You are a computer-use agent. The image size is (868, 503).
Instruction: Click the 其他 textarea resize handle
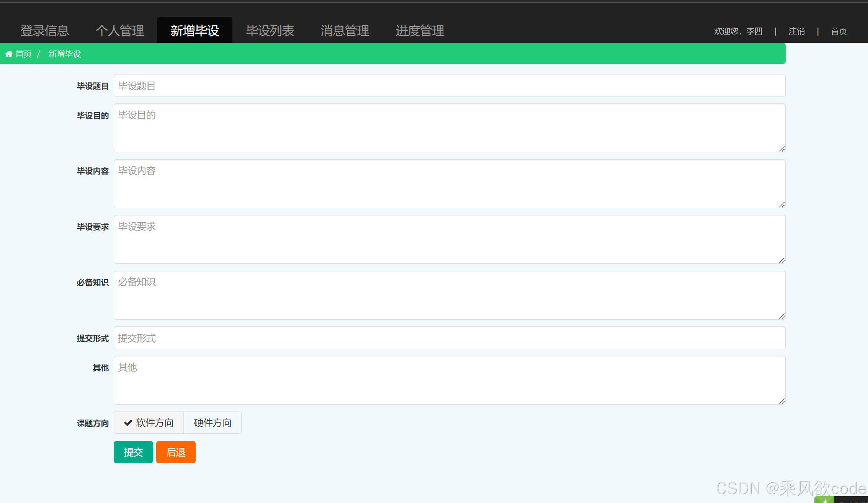point(781,401)
